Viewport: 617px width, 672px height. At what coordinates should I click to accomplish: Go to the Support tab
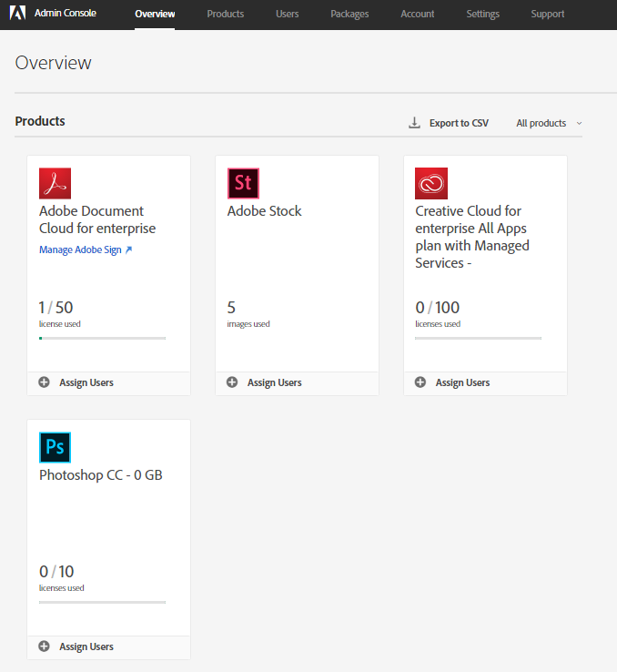(x=547, y=15)
